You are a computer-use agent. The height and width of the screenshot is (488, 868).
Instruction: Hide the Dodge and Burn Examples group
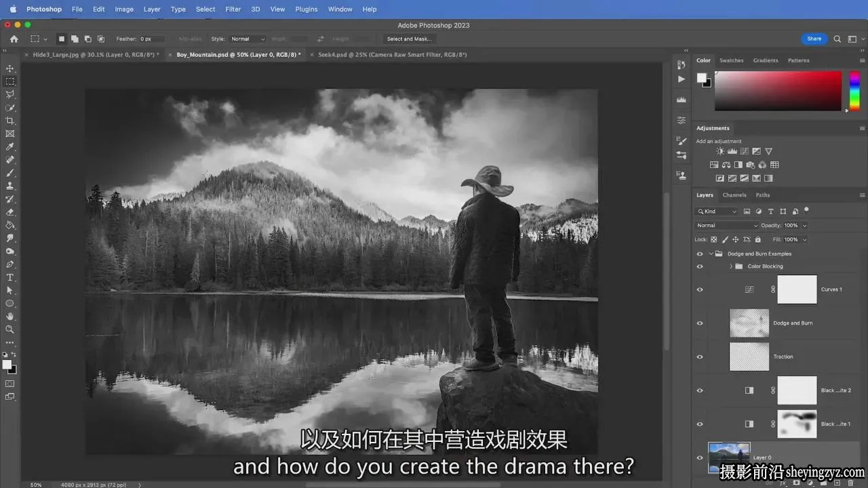point(700,253)
